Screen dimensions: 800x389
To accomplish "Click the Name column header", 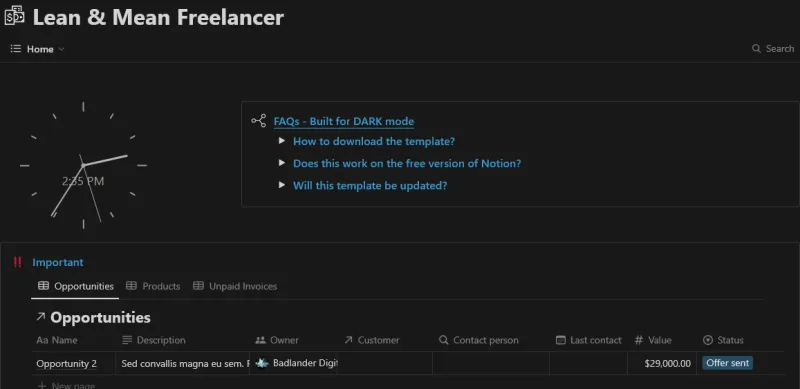I will (x=57, y=340).
